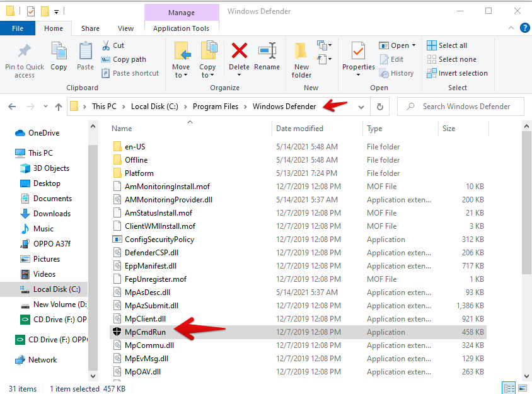Switch to the Home ribbon tab

54,28
